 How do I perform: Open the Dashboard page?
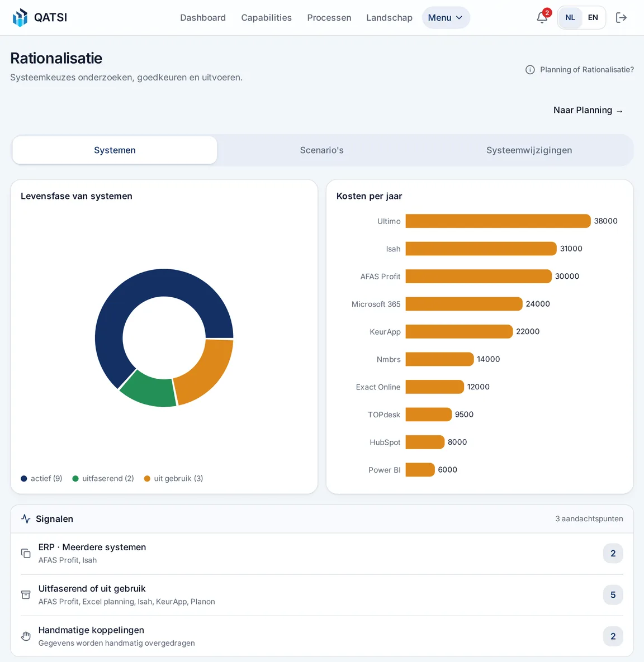click(203, 18)
